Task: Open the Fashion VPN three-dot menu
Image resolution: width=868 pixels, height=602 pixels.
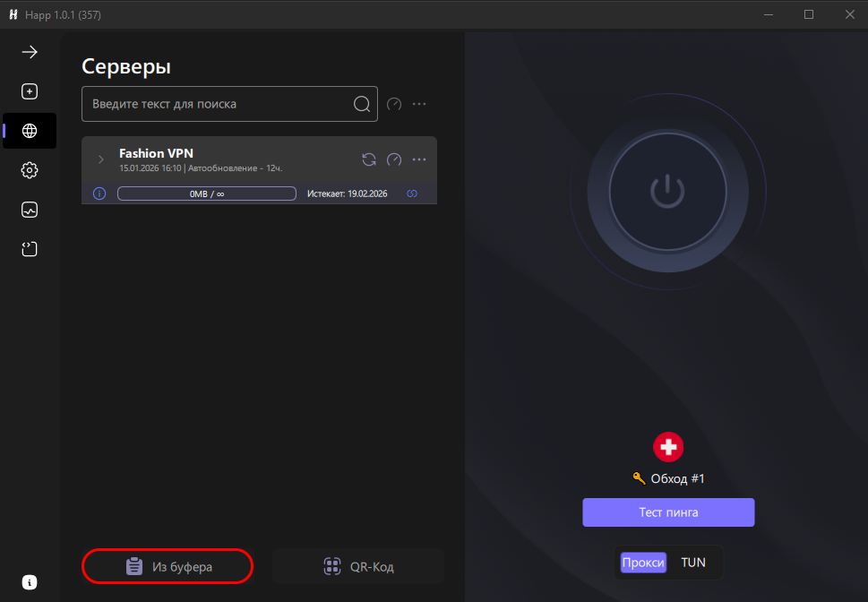Action: (419, 159)
